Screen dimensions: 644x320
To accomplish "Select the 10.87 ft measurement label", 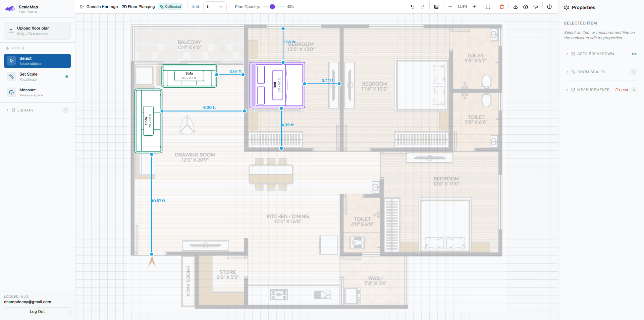I will [158, 201].
